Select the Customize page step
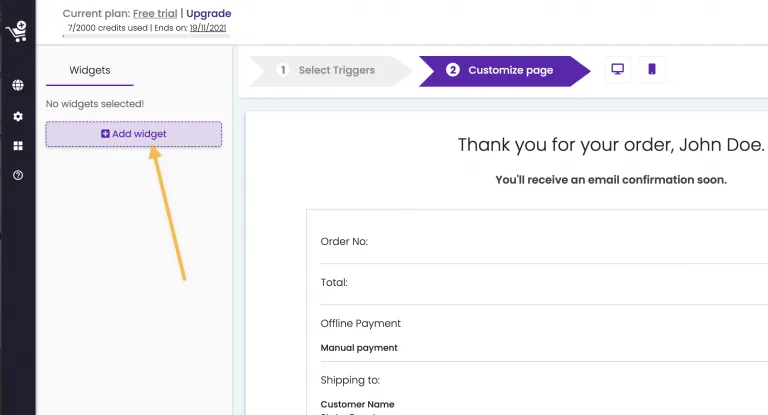This screenshot has width=768, height=415. point(504,71)
